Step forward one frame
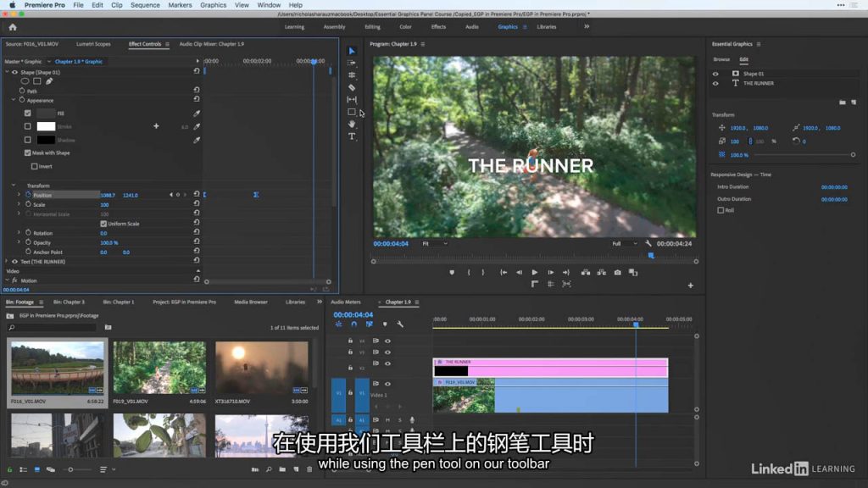The height and width of the screenshot is (488, 868). (550, 272)
